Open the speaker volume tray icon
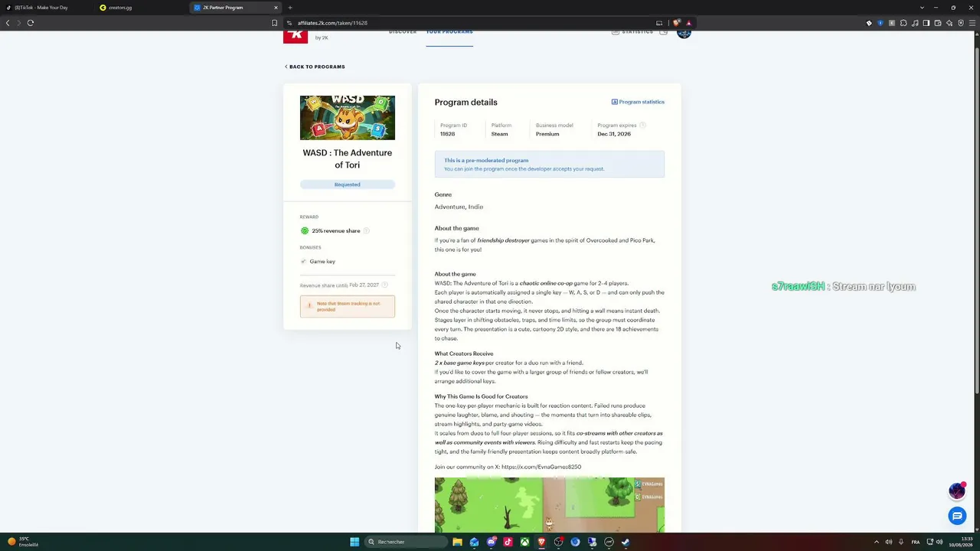Screen dimensions: 980x551 (x=889, y=542)
